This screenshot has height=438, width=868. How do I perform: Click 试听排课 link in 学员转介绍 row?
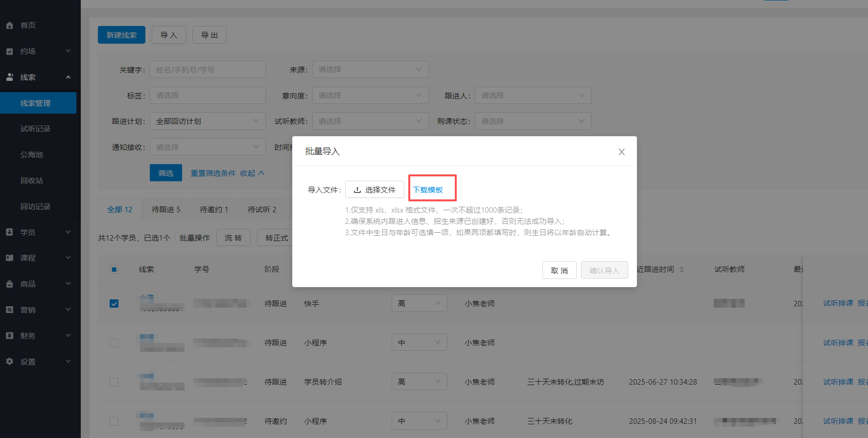(838, 382)
